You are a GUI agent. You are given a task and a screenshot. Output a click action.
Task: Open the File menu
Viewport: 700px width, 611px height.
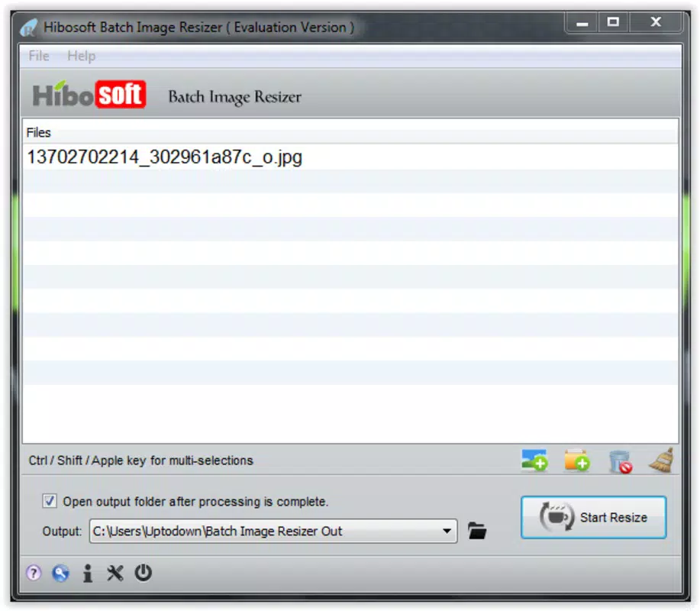pyautogui.click(x=39, y=56)
